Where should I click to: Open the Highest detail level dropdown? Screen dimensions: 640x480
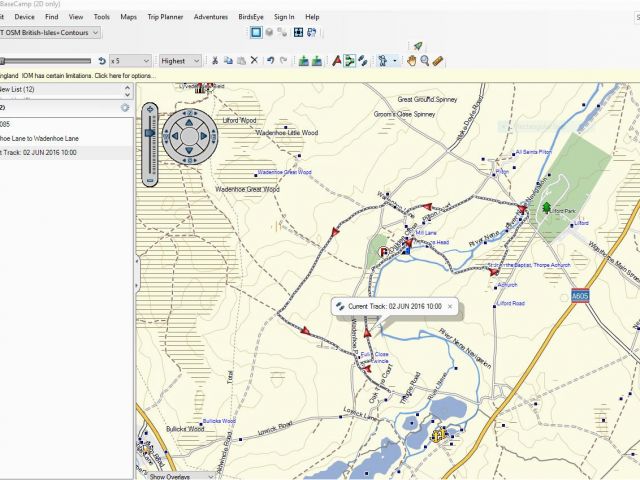pyautogui.click(x=180, y=61)
